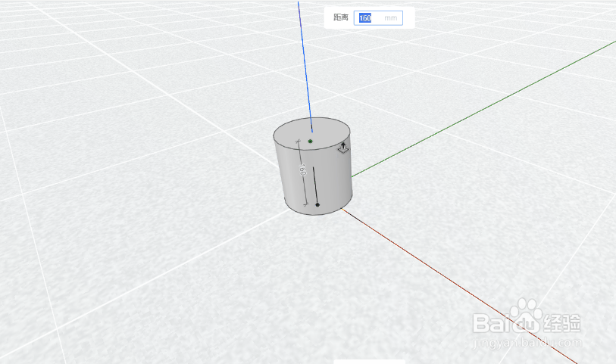Click the push-pull arrow handle on the cylinder
Viewport: 616px width, 364px height.
point(343,148)
